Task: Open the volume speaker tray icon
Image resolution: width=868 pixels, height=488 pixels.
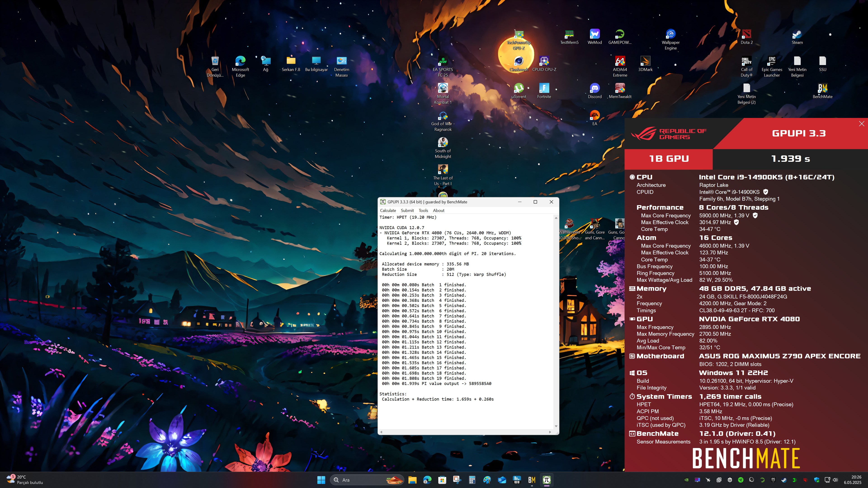Action: pyautogui.click(x=835, y=480)
